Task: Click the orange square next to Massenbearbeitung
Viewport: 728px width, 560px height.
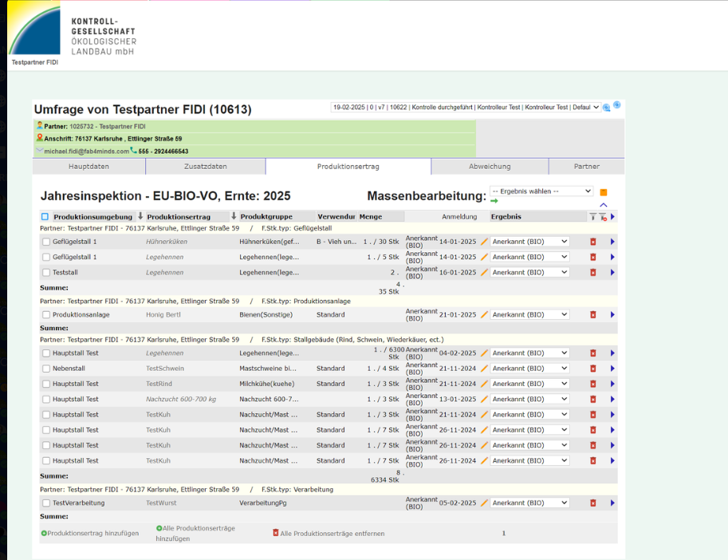Action: (604, 192)
